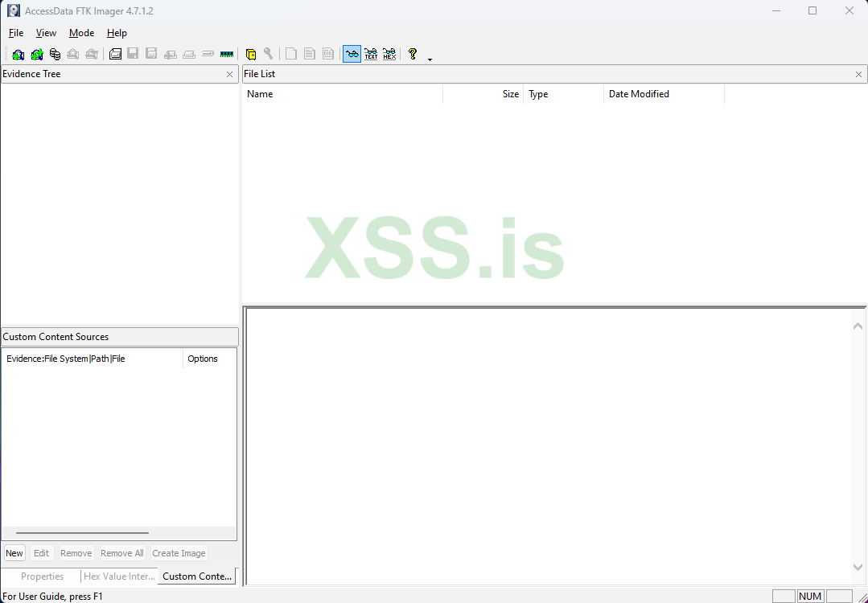The image size is (868, 603).
Task: Click the Export Disk Image floppy icon
Action: click(133, 54)
